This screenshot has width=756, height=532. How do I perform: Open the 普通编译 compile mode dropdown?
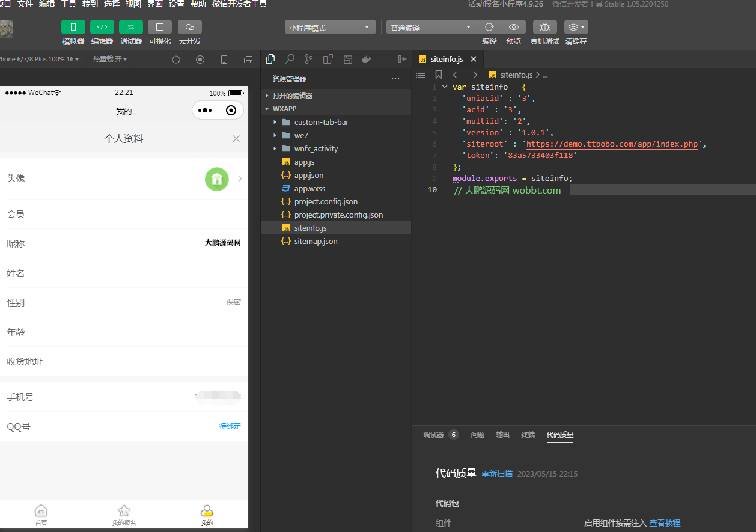[431, 27]
